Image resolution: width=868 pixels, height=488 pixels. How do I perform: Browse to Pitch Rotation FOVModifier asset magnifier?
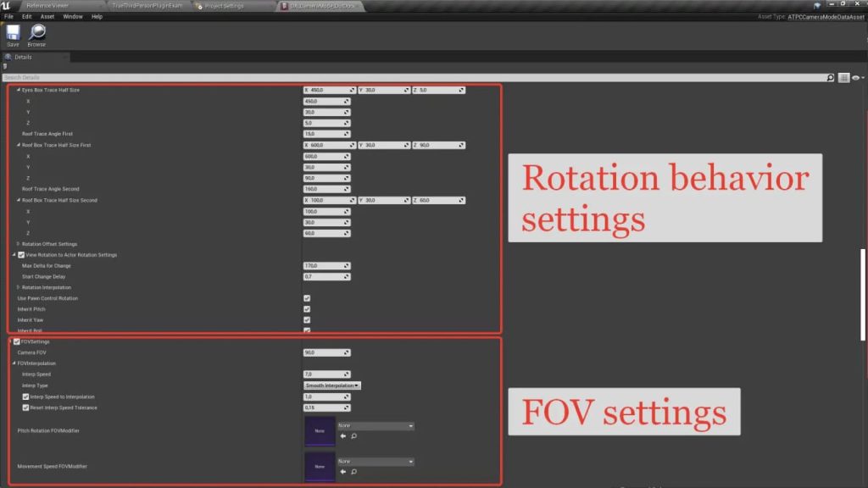[x=353, y=436]
